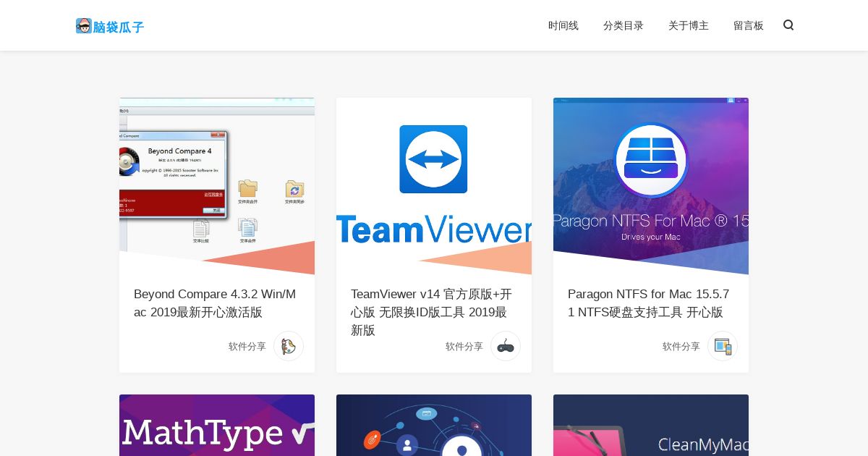This screenshot has height=456, width=868.
Task: Open 时间线 menu item
Action: (563, 25)
